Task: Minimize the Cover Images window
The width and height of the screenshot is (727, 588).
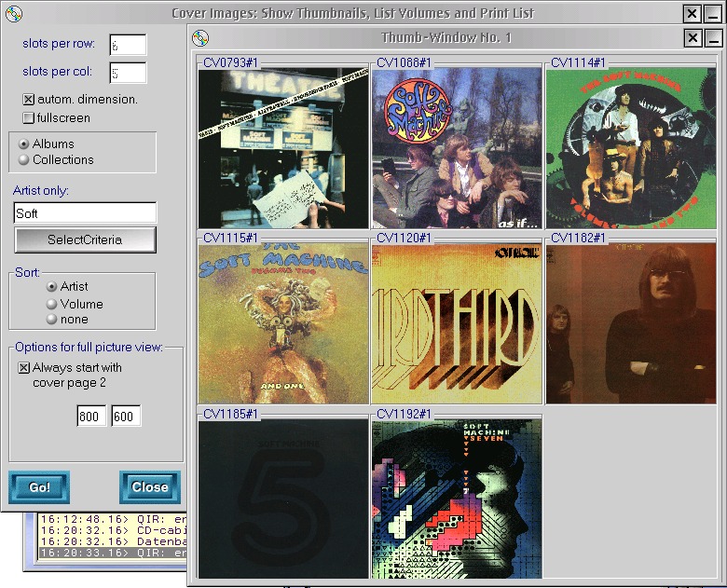Action: [x=712, y=14]
